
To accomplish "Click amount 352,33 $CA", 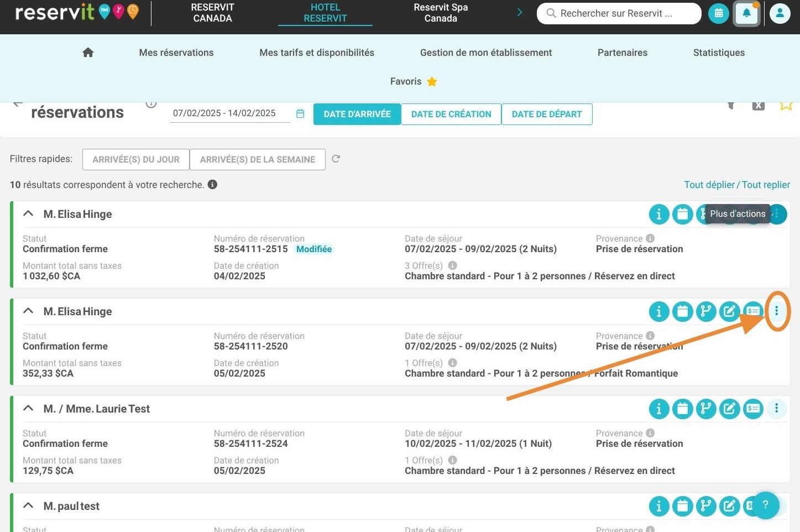I will (48, 373).
